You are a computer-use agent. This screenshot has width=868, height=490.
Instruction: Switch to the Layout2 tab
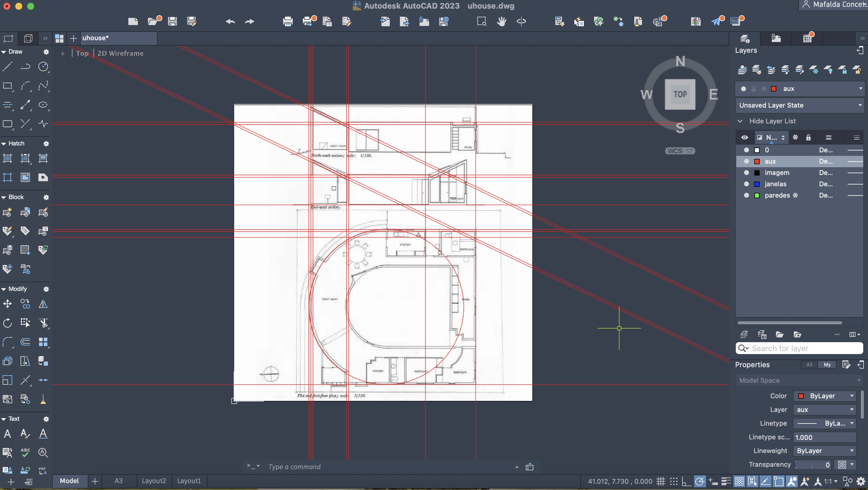pyautogui.click(x=154, y=481)
